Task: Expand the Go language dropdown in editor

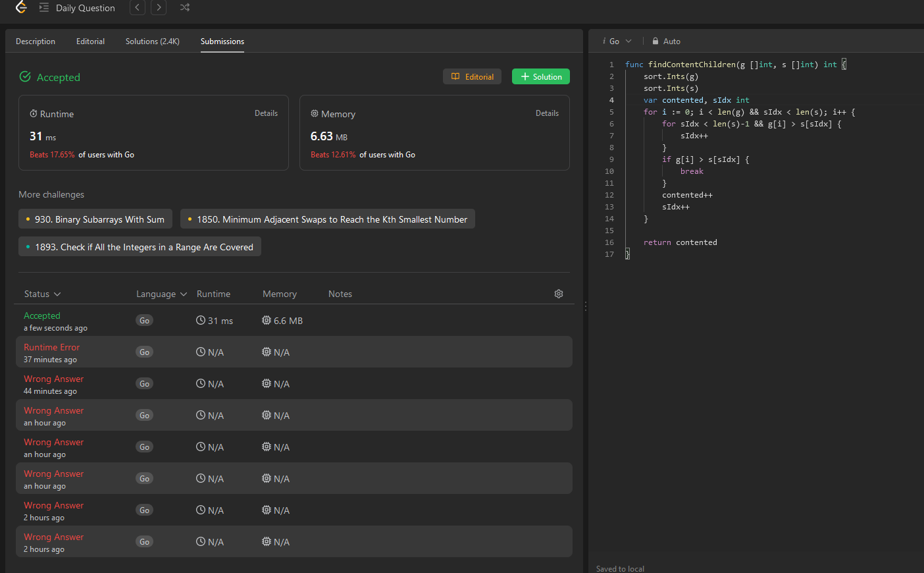Action: (617, 41)
